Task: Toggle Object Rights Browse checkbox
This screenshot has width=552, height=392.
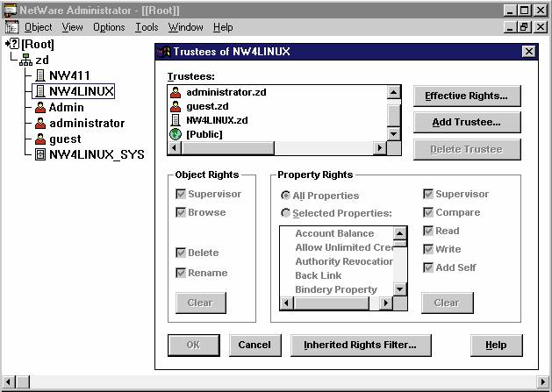Action: click(x=181, y=212)
